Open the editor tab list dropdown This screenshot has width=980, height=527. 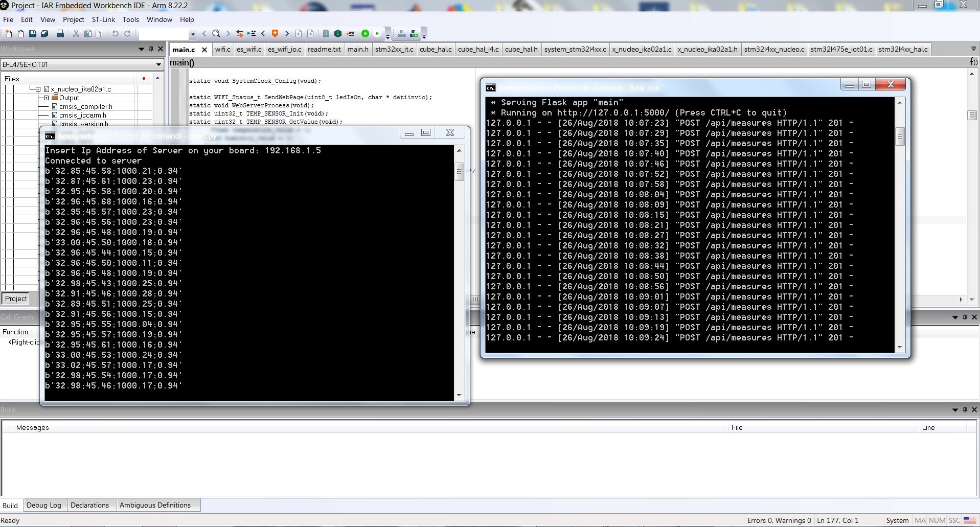click(x=973, y=49)
